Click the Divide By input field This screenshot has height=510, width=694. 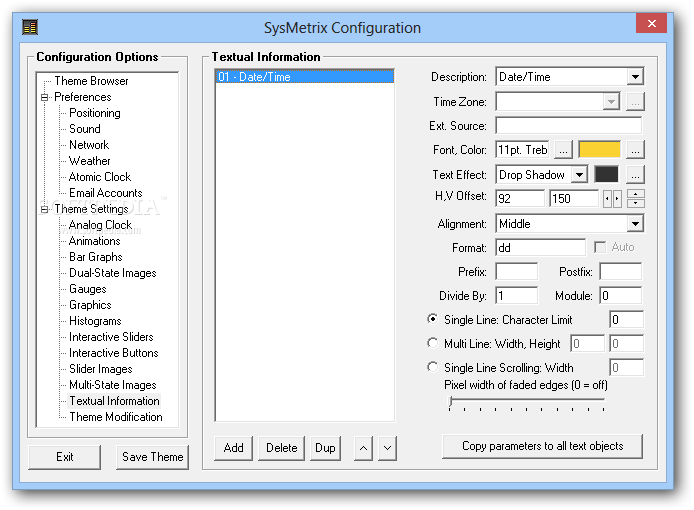click(x=517, y=295)
